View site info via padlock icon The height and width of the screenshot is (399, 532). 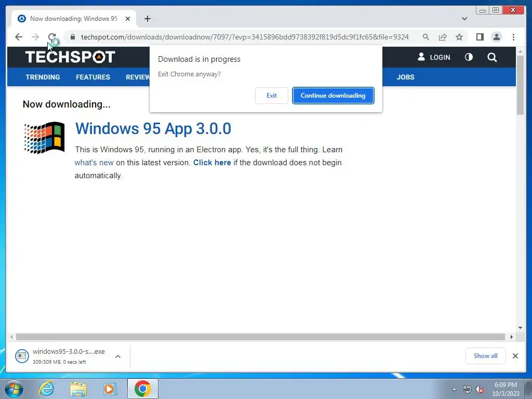point(73,37)
